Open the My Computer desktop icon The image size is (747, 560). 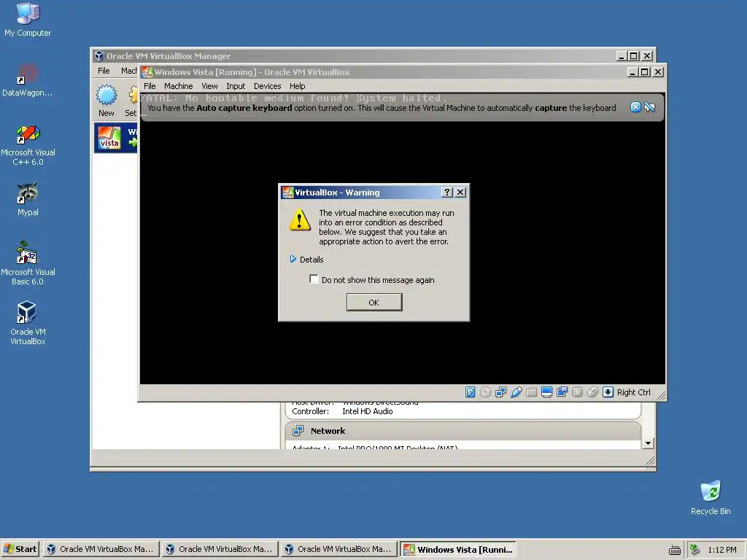coord(28,20)
